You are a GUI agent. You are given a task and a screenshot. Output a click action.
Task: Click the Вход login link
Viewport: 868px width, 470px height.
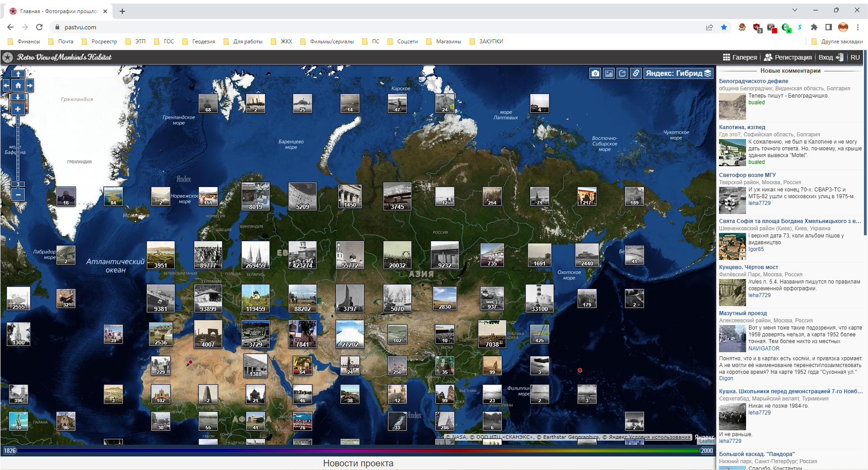(831, 57)
